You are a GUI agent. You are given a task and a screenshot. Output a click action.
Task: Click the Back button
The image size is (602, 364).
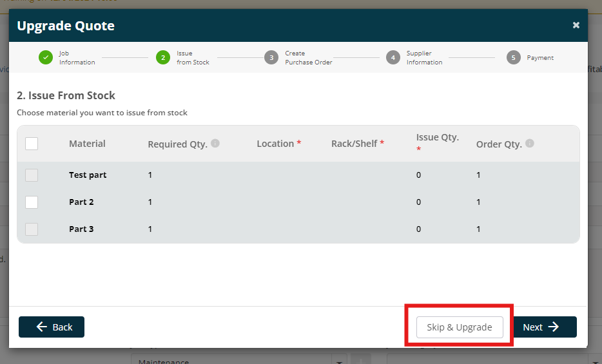pyautogui.click(x=52, y=327)
